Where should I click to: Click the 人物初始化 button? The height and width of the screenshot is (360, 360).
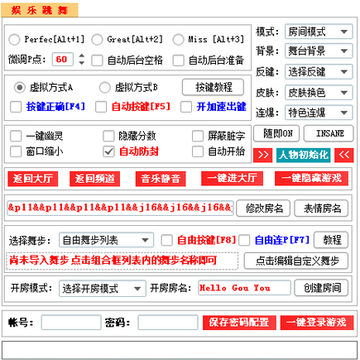click(x=303, y=155)
